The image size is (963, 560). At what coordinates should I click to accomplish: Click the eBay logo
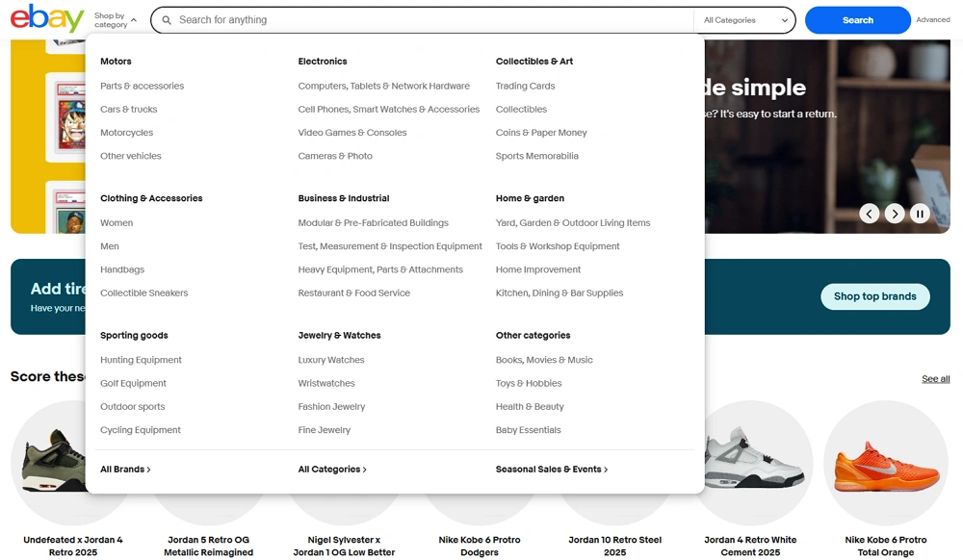[x=47, y=18]
